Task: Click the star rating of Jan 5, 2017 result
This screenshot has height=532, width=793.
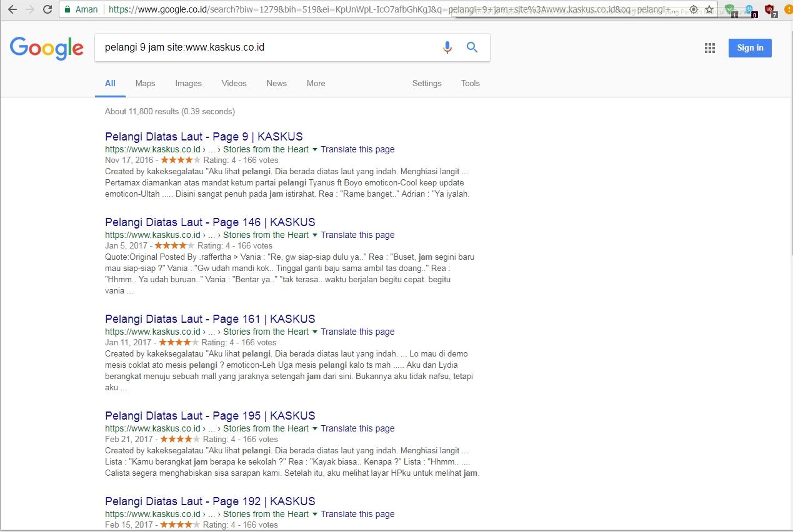Action: pos(174,246)
